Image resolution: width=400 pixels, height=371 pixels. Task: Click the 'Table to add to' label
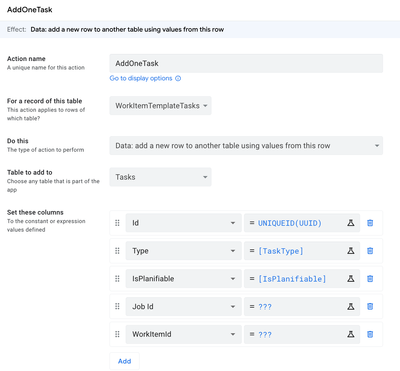tap(30, 172)
